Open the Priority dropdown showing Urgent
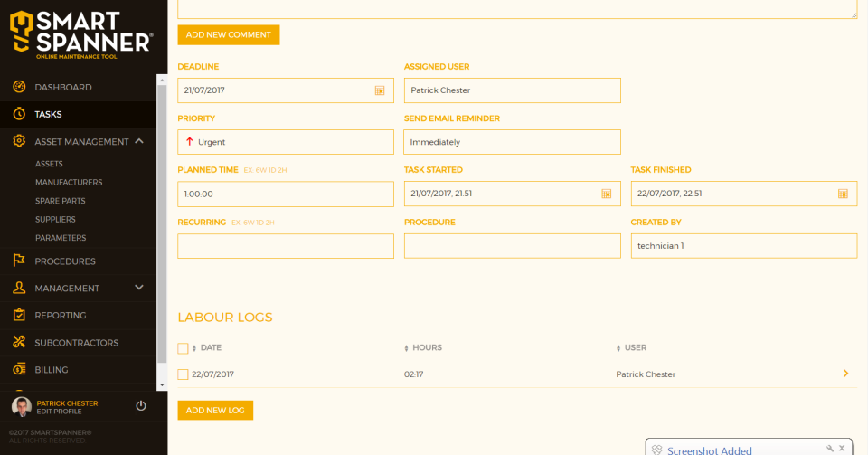Image resolution: width=868 pixels, height=455 pixels. coord(286,142)
